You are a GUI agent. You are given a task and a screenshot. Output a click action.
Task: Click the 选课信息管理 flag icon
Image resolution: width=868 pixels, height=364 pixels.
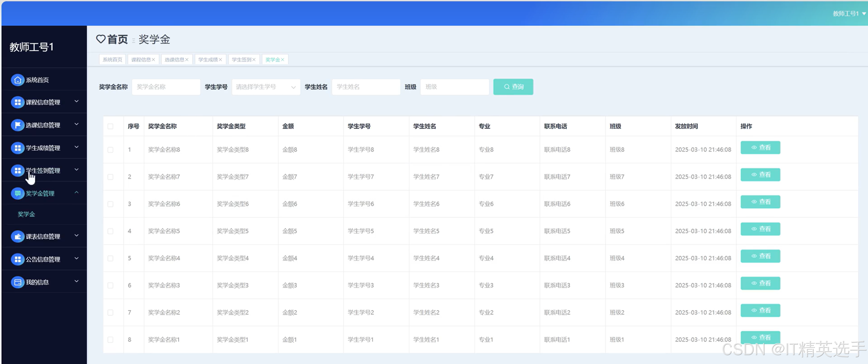18,125
